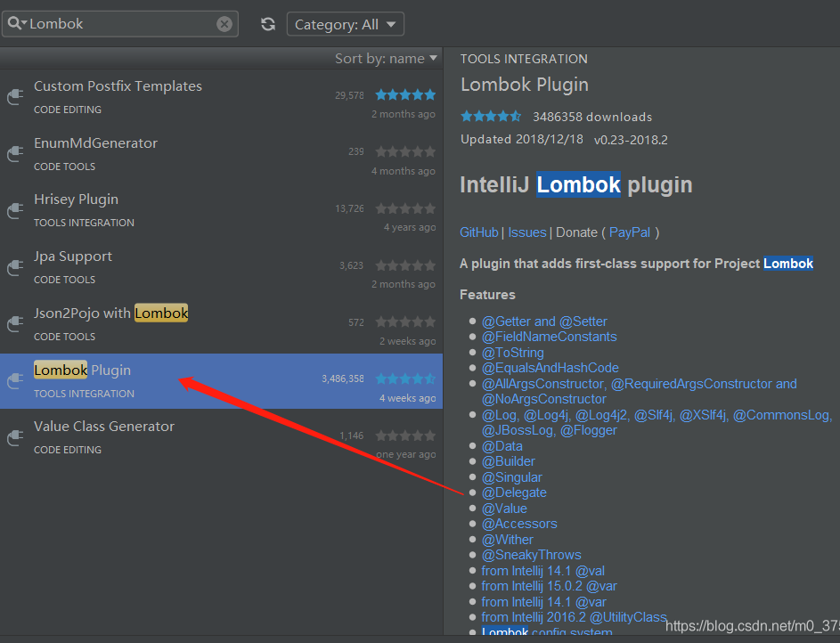Select Lombok Plugin in the list
This screenshot has height=643, width=840.
pyautogui.click(x=83, y=370)
